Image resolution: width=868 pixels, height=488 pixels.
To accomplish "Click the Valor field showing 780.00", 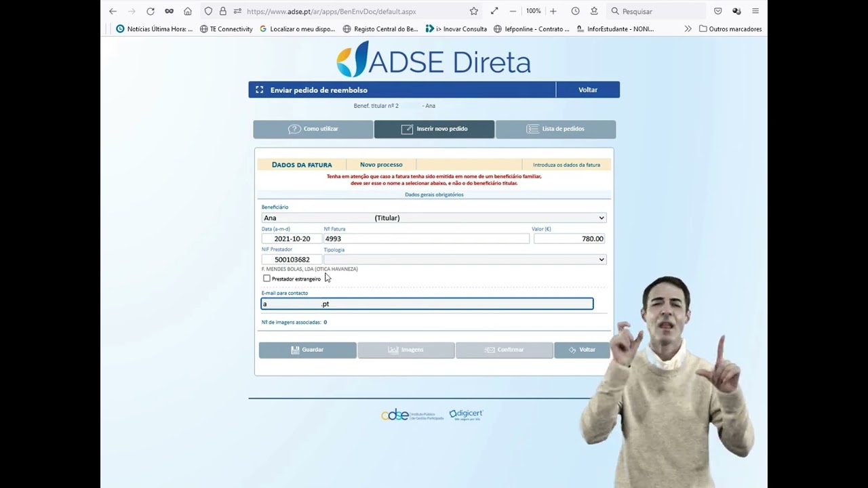I will [569, 239].
